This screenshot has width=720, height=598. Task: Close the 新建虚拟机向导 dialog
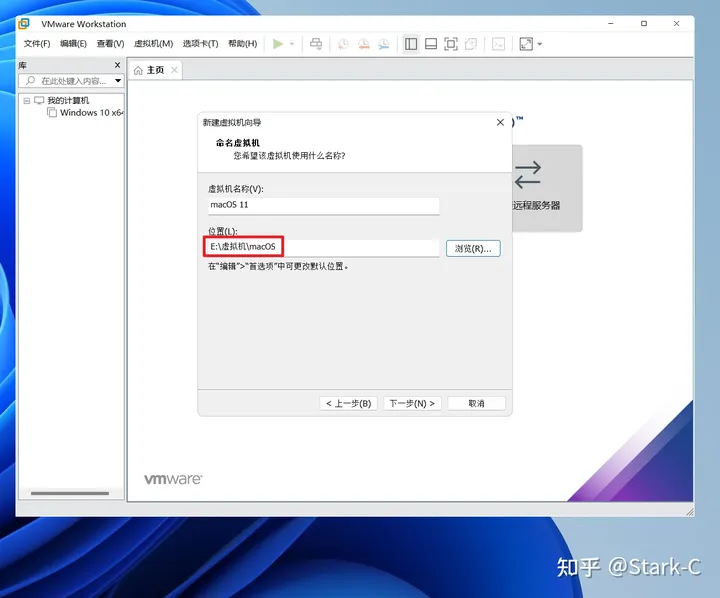(x=501, y=122)
